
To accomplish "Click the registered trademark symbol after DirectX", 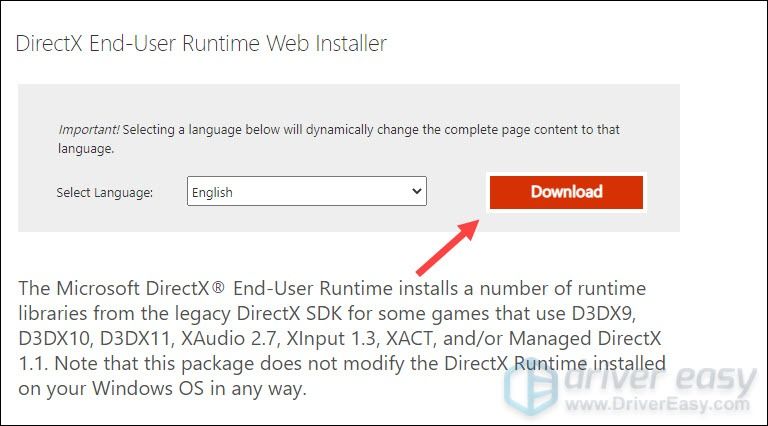I will 218,287.
